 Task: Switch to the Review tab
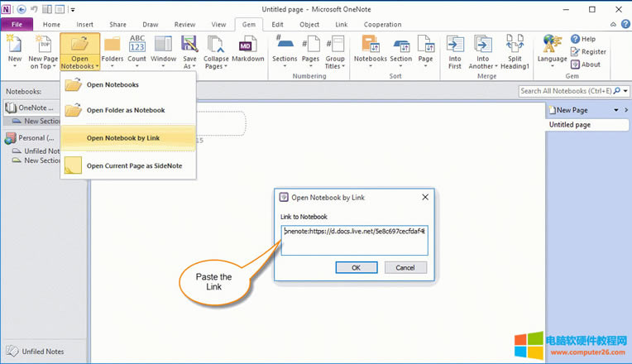[x=184, y=25]
